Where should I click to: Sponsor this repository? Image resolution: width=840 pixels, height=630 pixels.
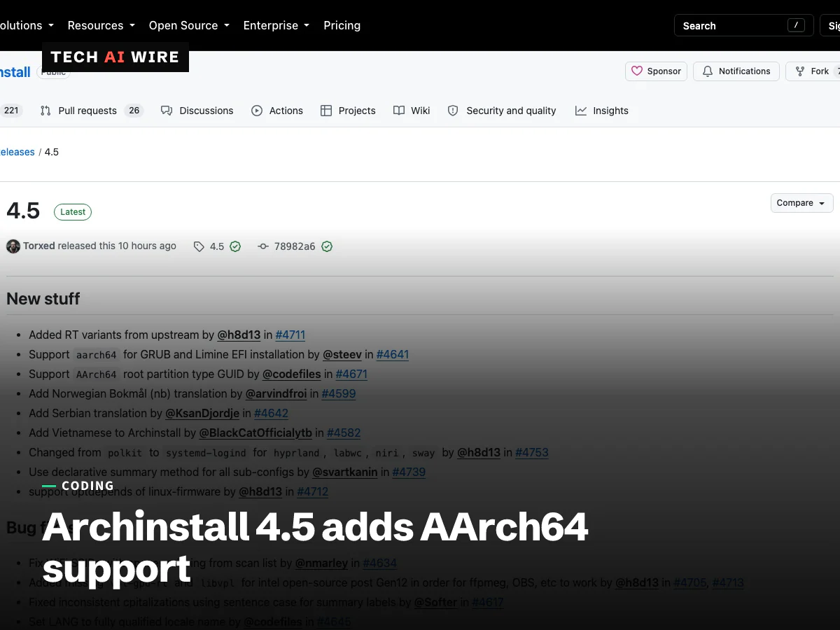(x=657, y=71)
